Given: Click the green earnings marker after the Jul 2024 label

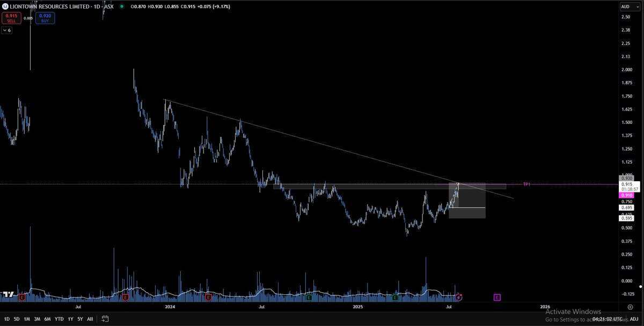Looking at the screenshot, I should [x=309, y=297].
